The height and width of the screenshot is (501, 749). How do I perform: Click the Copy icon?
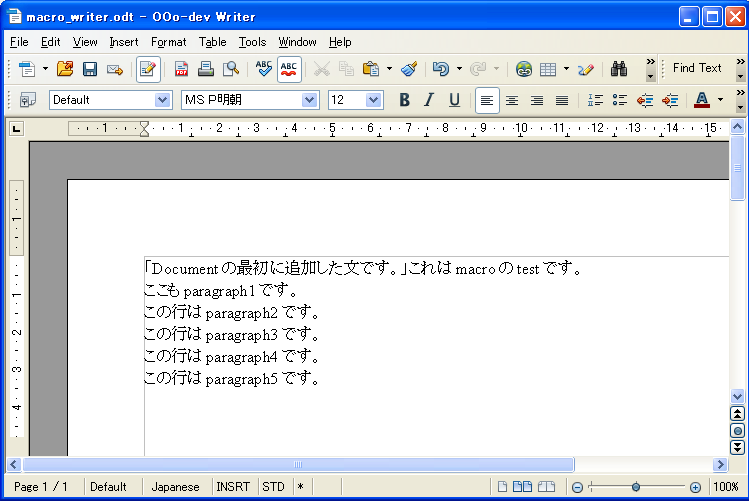click(x=346, y=69)
